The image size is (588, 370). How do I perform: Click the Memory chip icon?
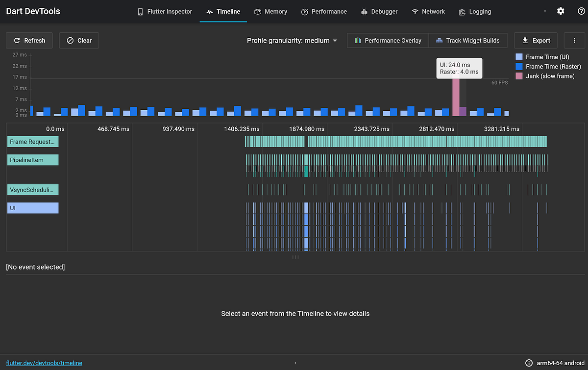(258, 12)
